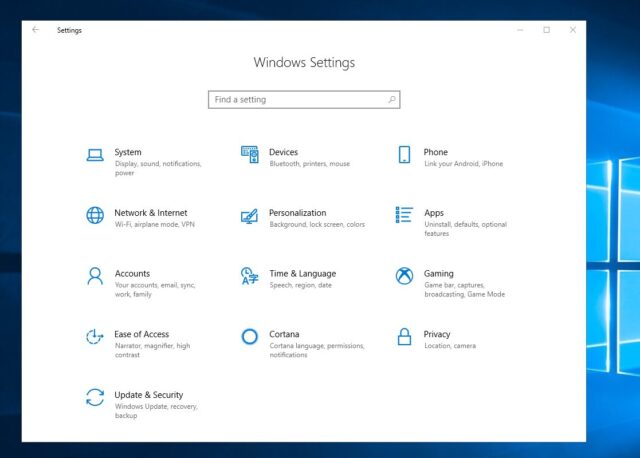Open the Gaming Xbox icon
This screenshot has height=458, width=640.
[404, 276]
